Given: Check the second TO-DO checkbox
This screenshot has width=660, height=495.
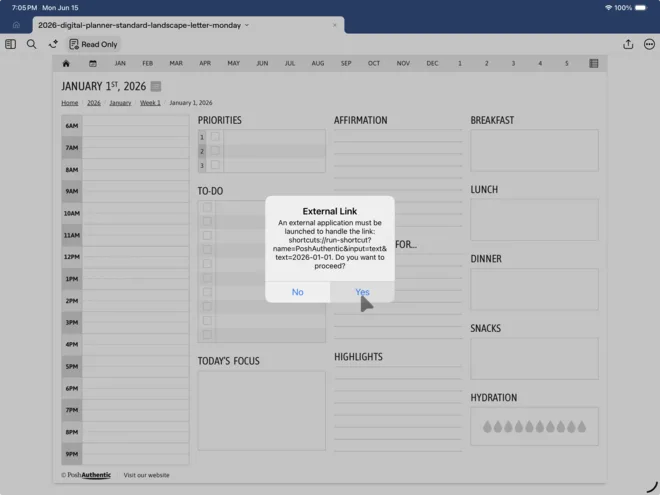Looking at the screenshot, I should coord(207,221).
